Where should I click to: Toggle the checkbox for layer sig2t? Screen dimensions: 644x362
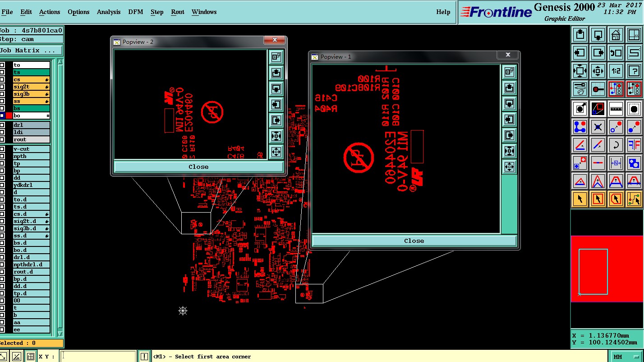[x=2, y=87]
